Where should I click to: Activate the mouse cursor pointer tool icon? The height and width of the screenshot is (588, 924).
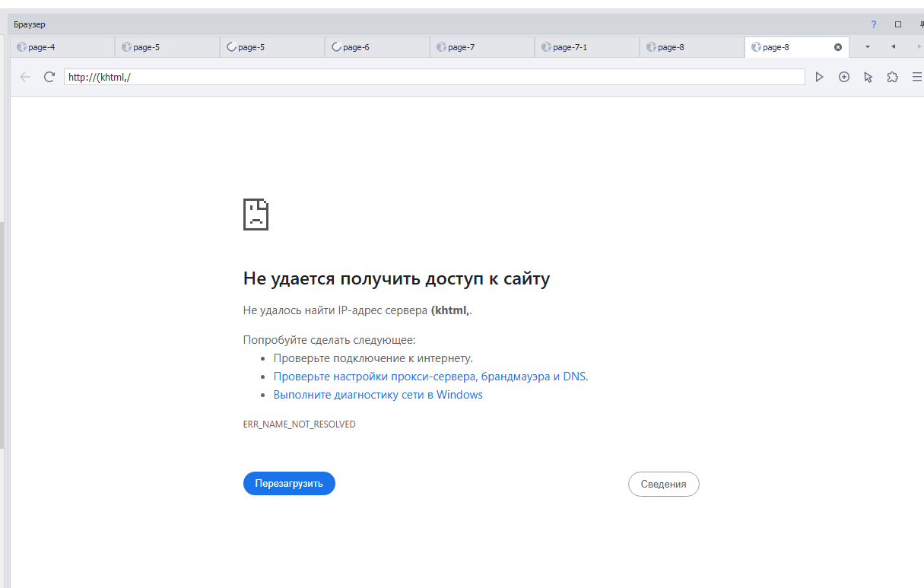(868, 77)
